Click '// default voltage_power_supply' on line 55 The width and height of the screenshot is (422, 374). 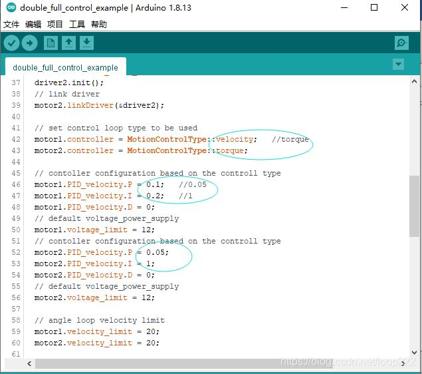point(107,286)
